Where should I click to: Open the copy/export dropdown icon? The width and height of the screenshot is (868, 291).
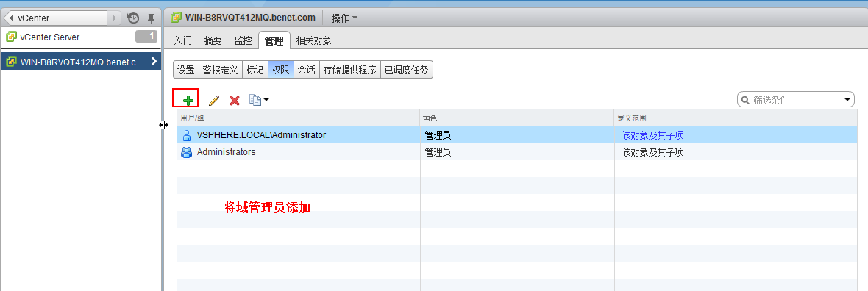(258, 100)
